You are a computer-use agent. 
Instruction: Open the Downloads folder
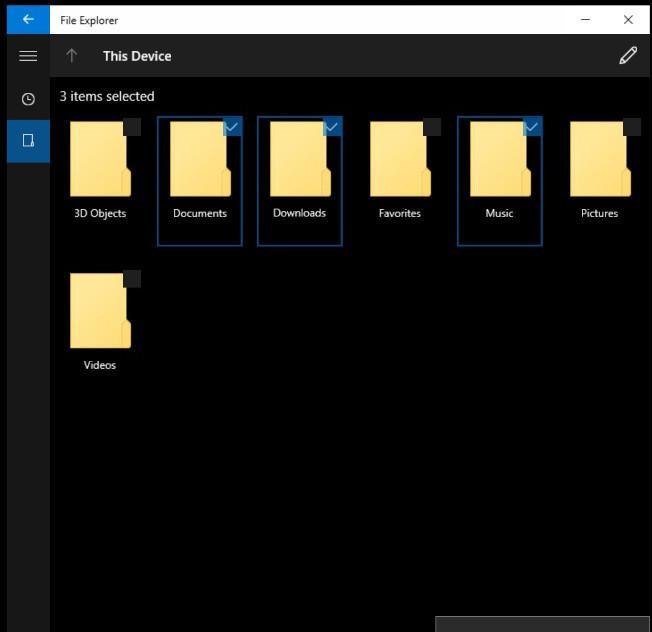(300, 159)
